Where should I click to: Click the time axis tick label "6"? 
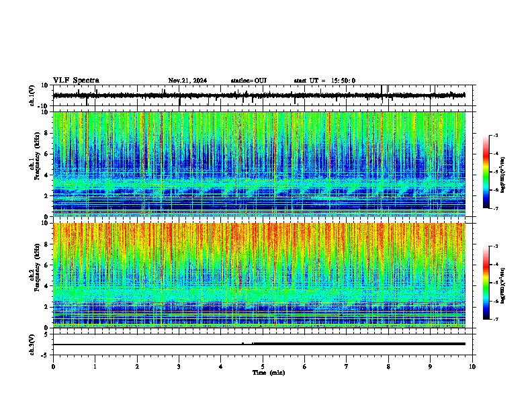coord(305,367)
